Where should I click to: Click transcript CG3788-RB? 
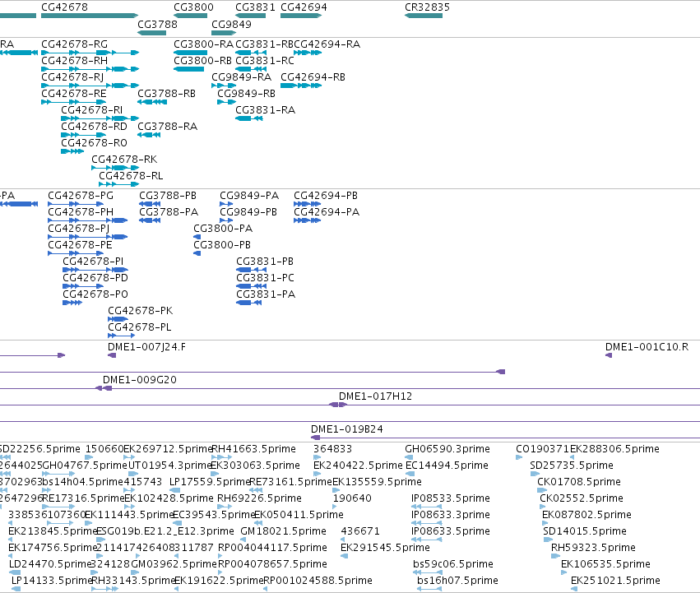[152, 102]
